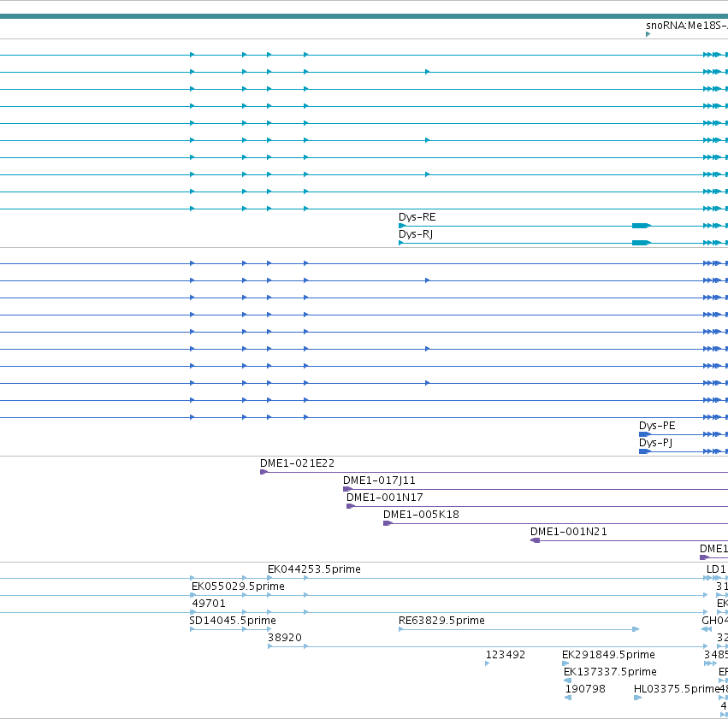Select the DME1-017J11 feature label
This screenshot has height=719, width=728.
click(379, 480)
